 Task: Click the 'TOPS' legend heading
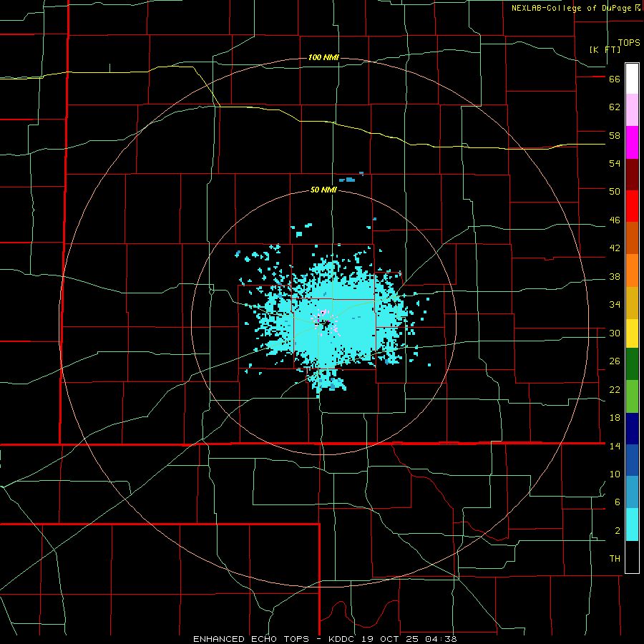coord(629,43)
